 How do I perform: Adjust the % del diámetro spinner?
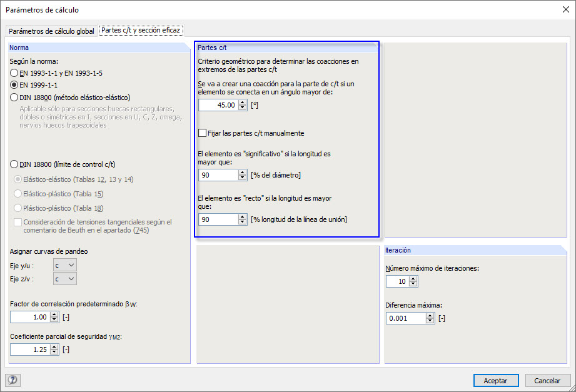pyautogui.click(x=243, y=175)
